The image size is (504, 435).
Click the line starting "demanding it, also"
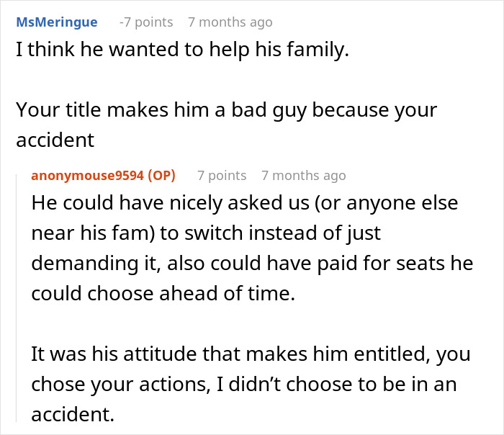tap(252, 264)
